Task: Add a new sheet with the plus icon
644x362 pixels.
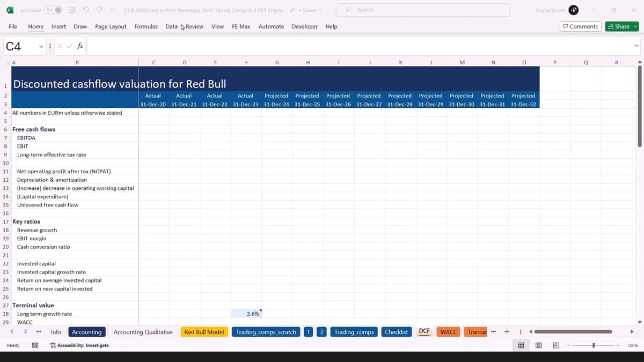Action: pos(507,331)
